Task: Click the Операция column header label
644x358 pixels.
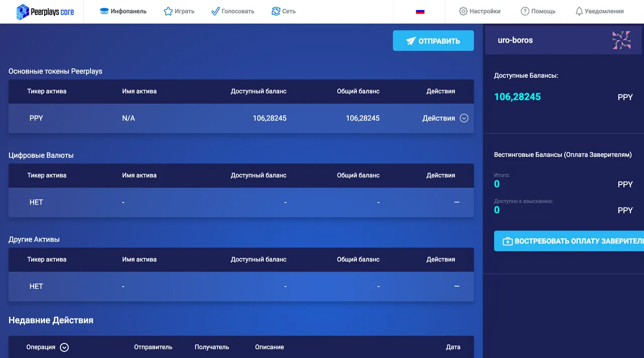Action: coord(41,347)
